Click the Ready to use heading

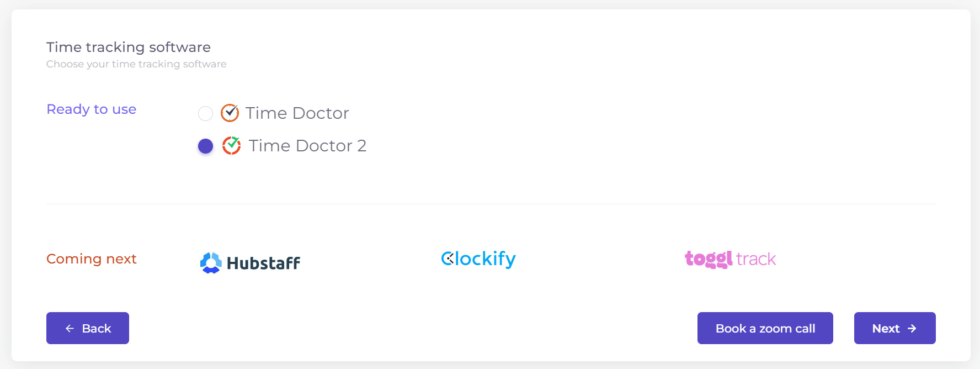(x=91, y=109)
